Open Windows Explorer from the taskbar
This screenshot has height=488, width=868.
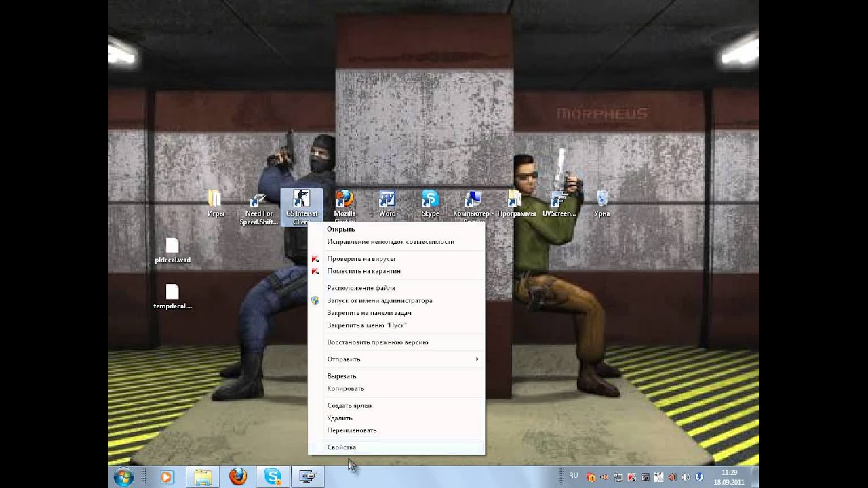202,477
